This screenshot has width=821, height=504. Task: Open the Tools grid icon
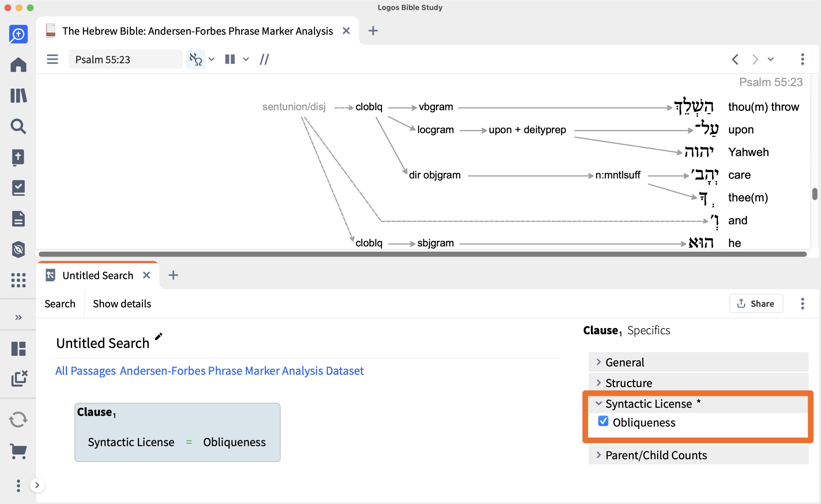pyautogui.click(x=18, y=280)
